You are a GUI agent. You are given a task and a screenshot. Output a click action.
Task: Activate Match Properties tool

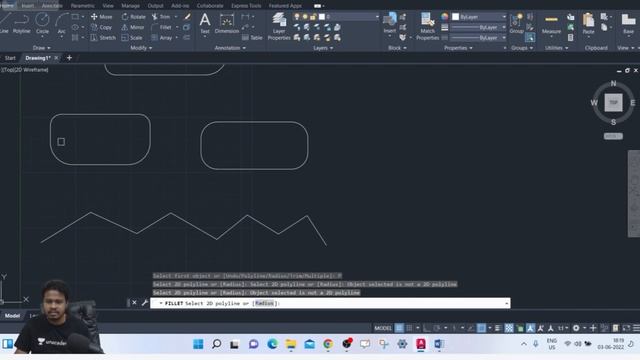(427, 27)
